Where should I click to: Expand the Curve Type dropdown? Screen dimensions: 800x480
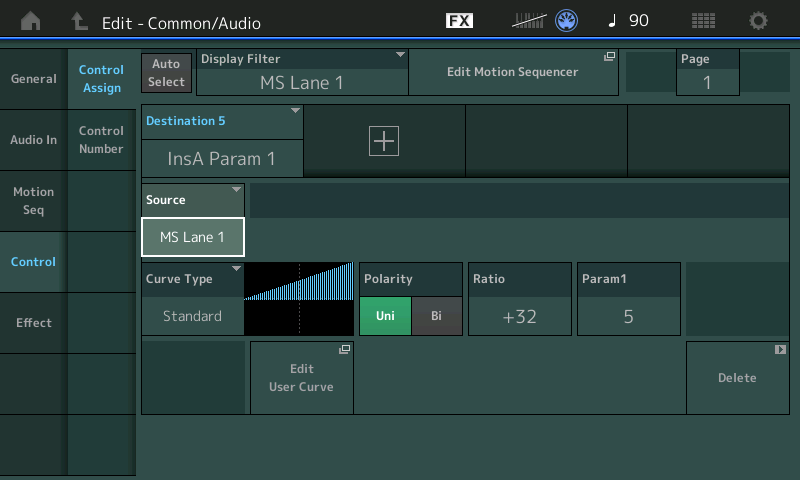(x=192, y=298)
